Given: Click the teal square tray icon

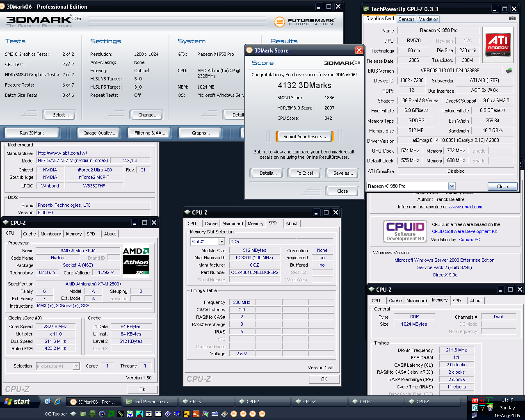Looking at the screenshot, I should click(x=475, y=408).
